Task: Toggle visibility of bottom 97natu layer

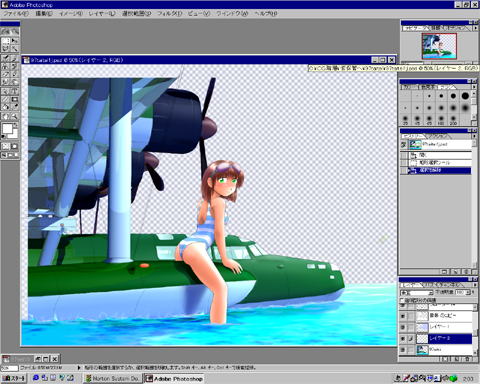Action: [x=403, y=350]
